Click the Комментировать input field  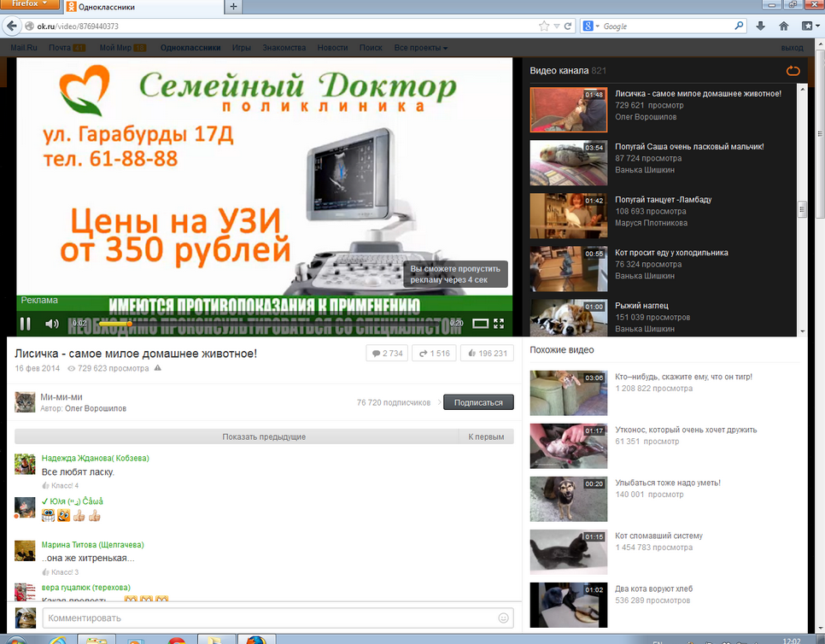pos(278,618)
